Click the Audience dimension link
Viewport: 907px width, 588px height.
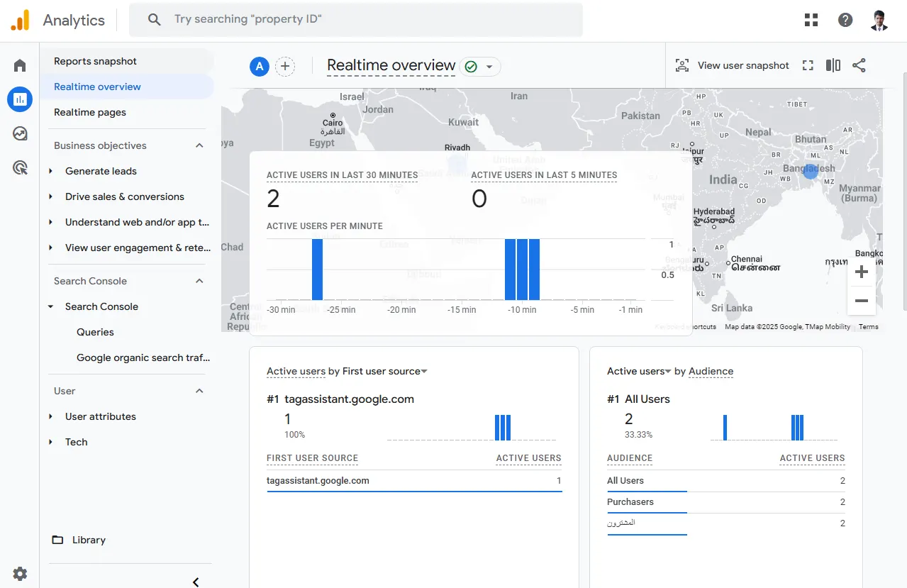711,371
